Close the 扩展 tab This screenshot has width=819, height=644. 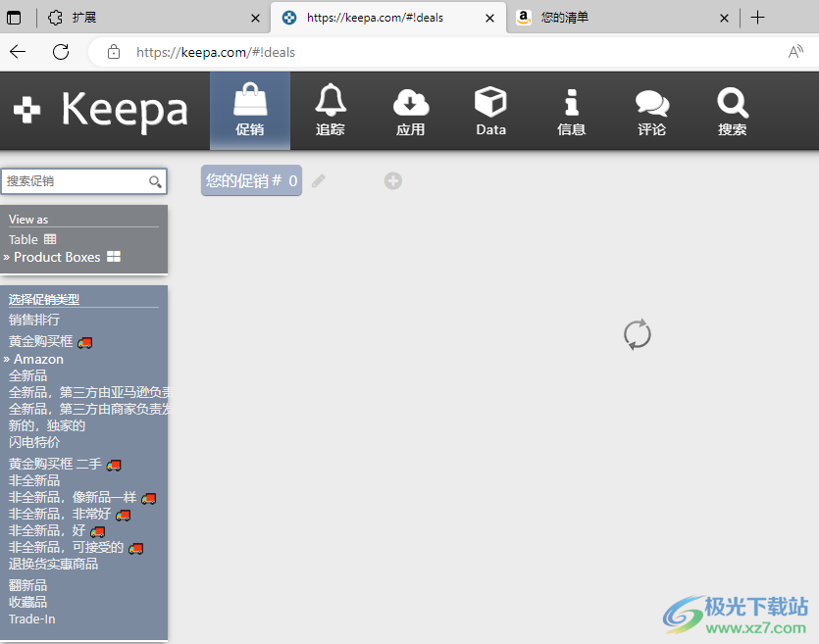[x=255, y=19]
